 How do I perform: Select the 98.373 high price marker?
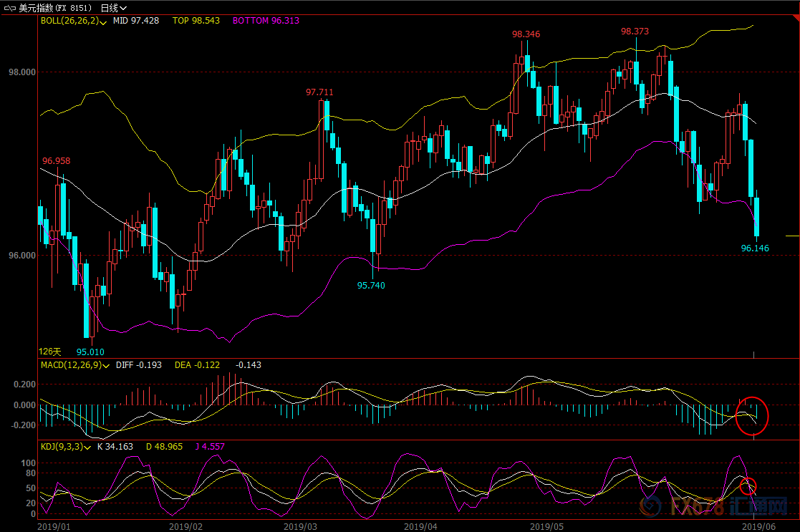(635, 32)
